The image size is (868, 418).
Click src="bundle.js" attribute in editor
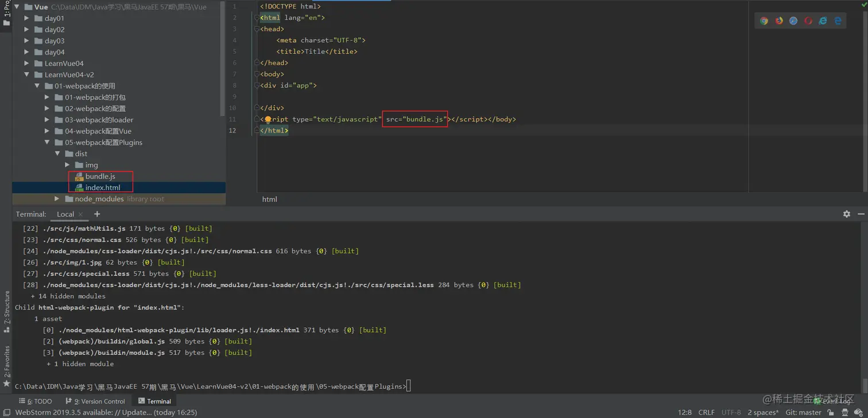point(416,119)
